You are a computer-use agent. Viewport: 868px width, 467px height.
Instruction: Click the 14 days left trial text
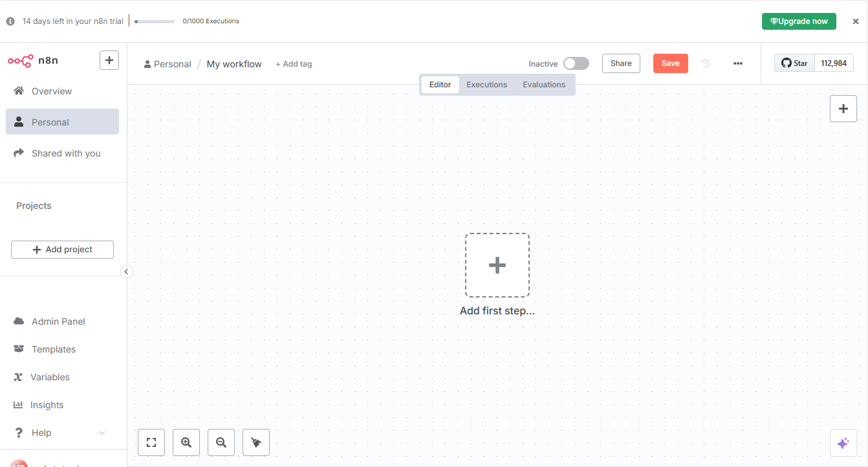pos(73,21)
